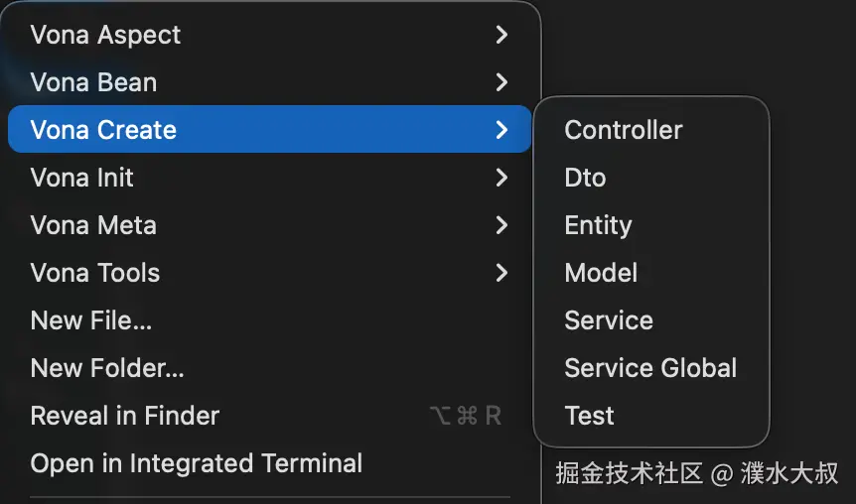Open the Vona Meta submenu
This screenshot has height=504, width=856.
pos(93,225)
